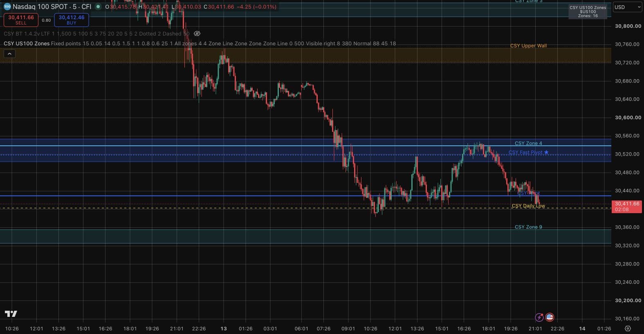Click the 22:26 label right of date 13
Screen dimensions: 644x334
pos(557,328)
